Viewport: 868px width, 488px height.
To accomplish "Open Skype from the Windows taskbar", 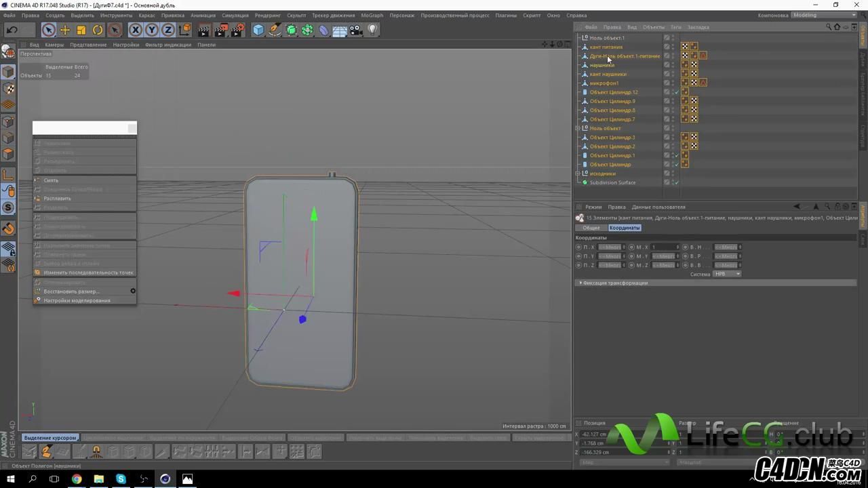I will [121, 479].
